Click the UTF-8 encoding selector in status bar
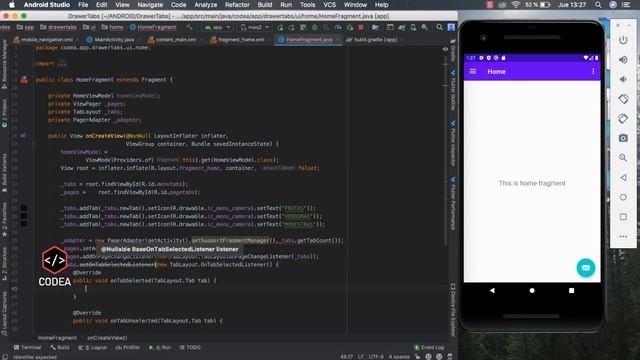Screen dimensions: 640x360 point(376,357)
